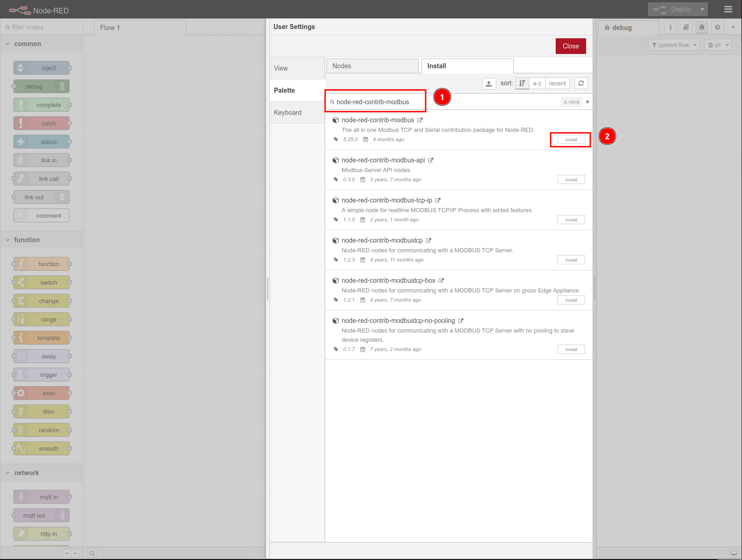Select the status node

click(42, 142)
